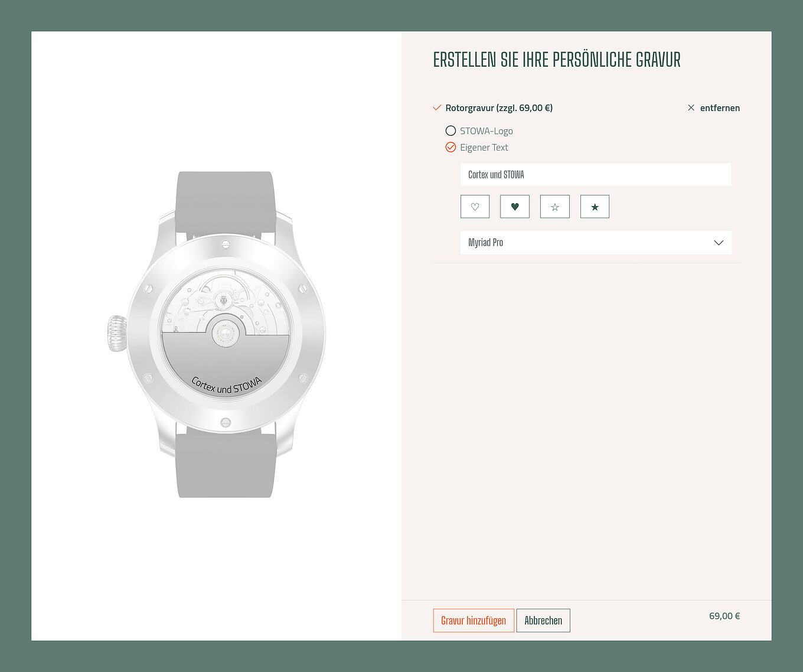This screenshot has width=803, height=672.
Task: Click the watch crown in the preview
Action: (x=117, y=334)
